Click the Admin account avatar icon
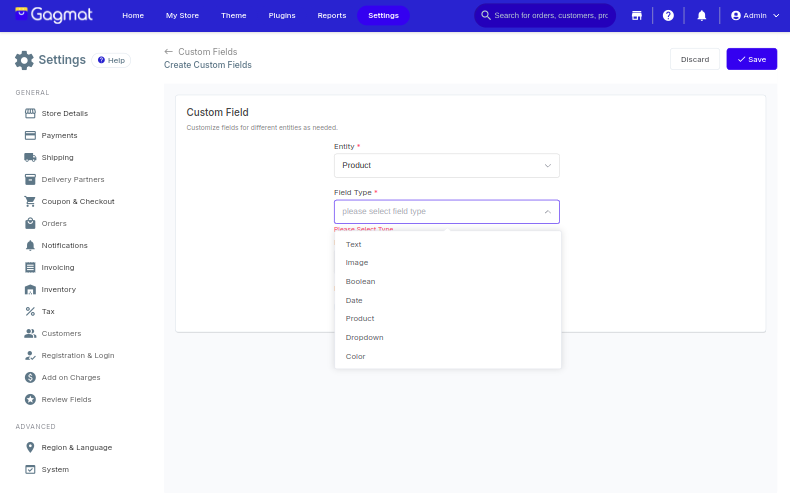 (x=736, y=16)
